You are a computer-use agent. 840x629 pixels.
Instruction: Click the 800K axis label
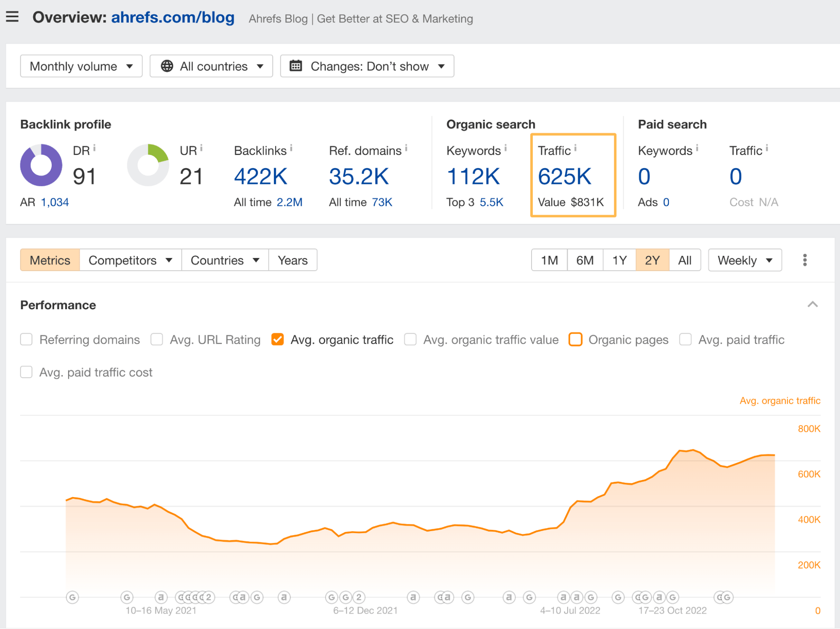[x=809, y=429]
